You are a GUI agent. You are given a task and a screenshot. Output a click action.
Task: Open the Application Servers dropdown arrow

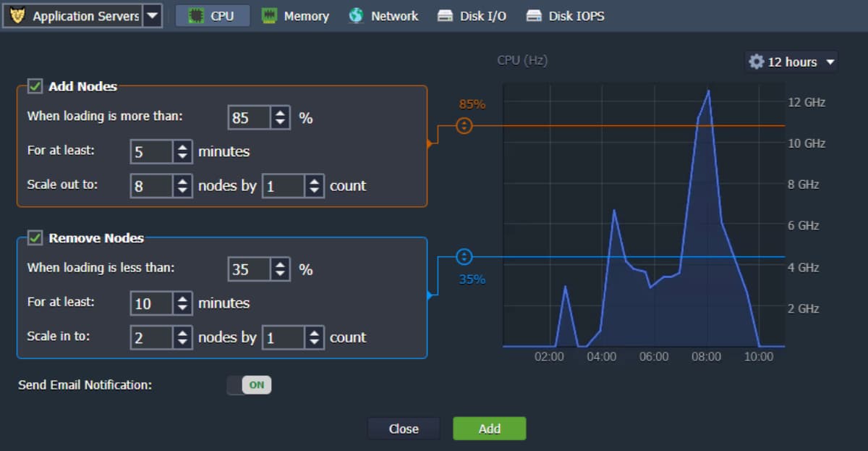[x=152, y=16]
